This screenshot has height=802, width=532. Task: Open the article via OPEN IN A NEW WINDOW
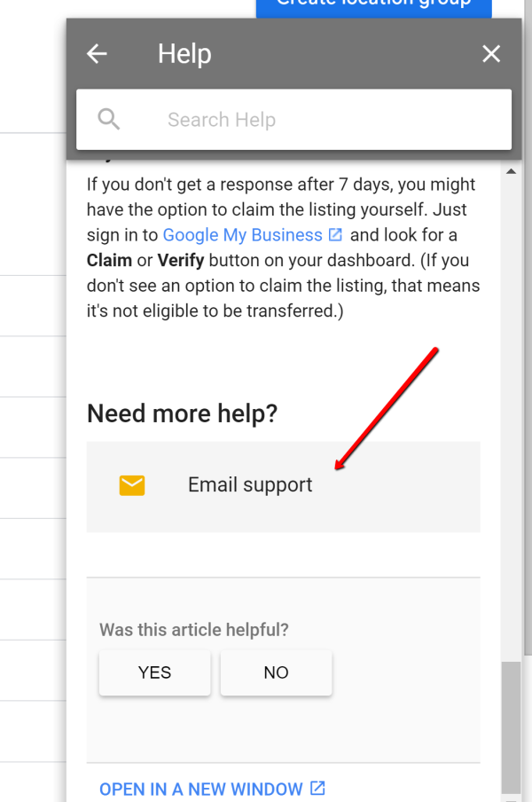(x=201, y=789)
